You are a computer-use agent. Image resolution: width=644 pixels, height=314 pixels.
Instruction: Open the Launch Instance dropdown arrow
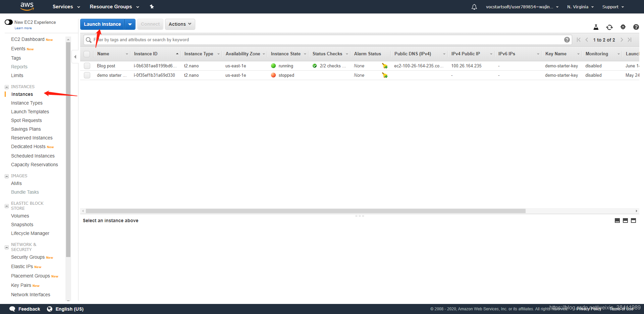coord(130,24)
